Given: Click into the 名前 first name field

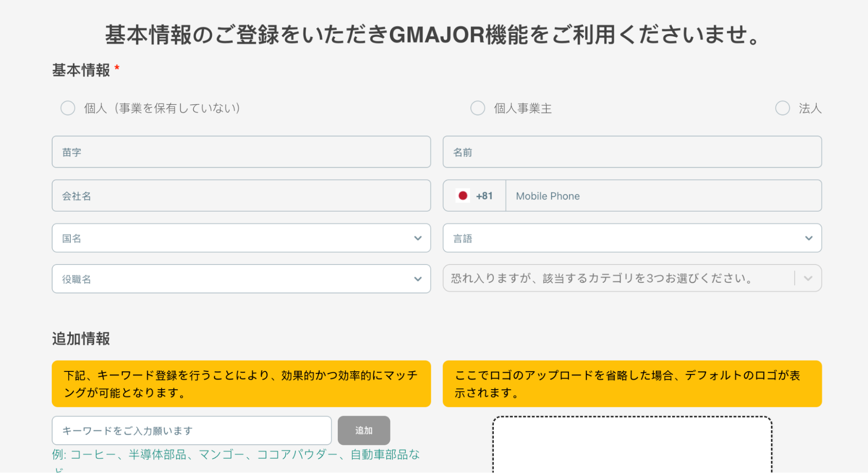Looking at the screenshot, I should (x=632, y=152).
